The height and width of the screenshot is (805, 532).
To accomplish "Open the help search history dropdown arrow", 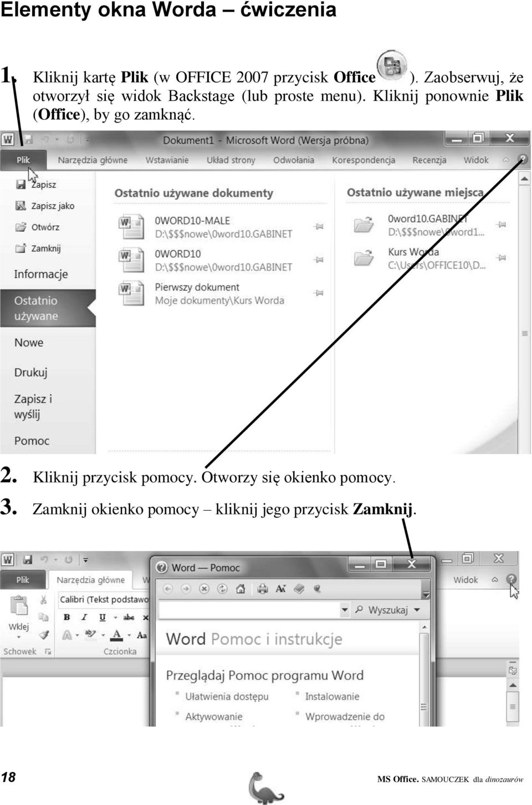I will (344, 610).
